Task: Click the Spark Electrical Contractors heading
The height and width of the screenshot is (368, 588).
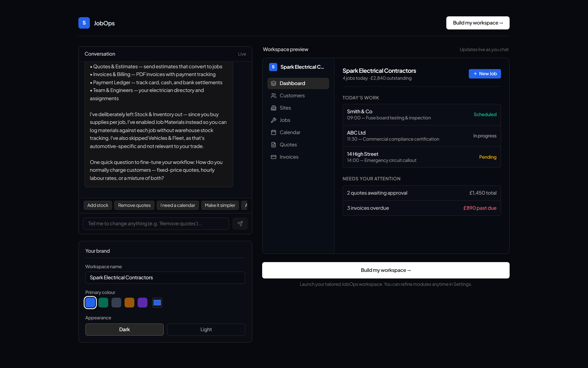Action: (x=379, y=71)
